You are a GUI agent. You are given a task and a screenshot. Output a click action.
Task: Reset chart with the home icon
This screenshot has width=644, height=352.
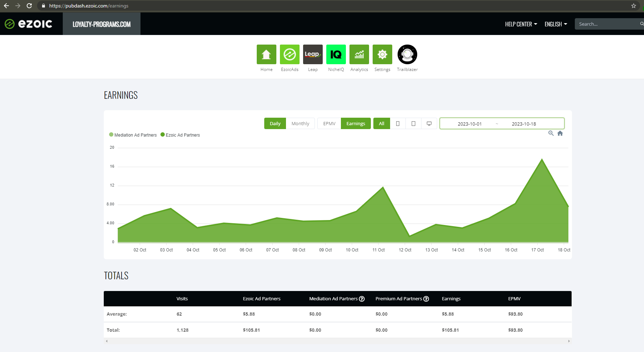pos(560,133)
